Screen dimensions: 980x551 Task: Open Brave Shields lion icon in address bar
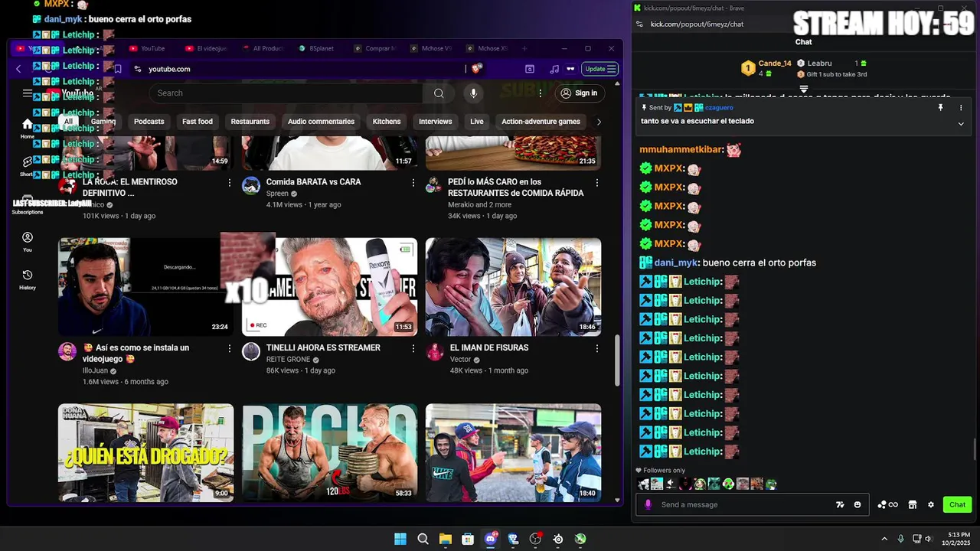(x=476, y=69)
